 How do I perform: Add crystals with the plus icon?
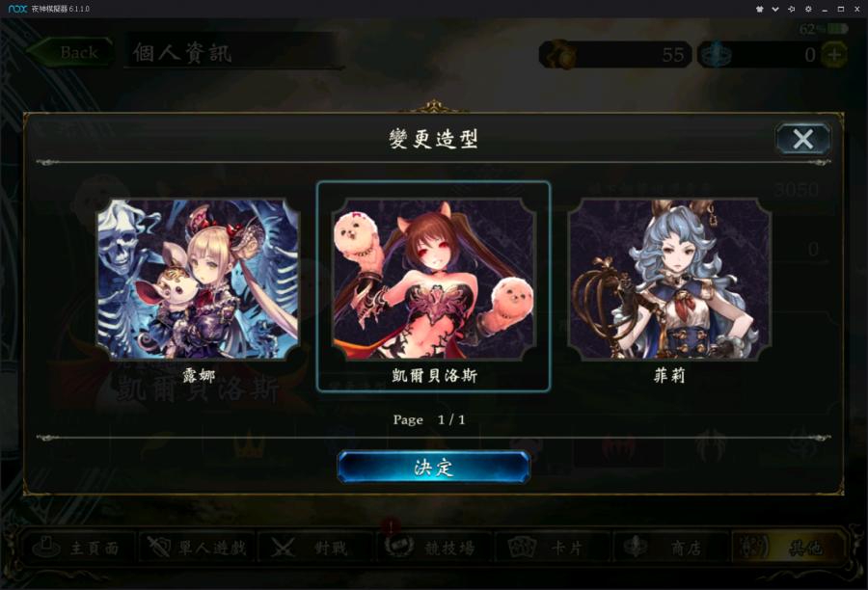click(834, 55)
